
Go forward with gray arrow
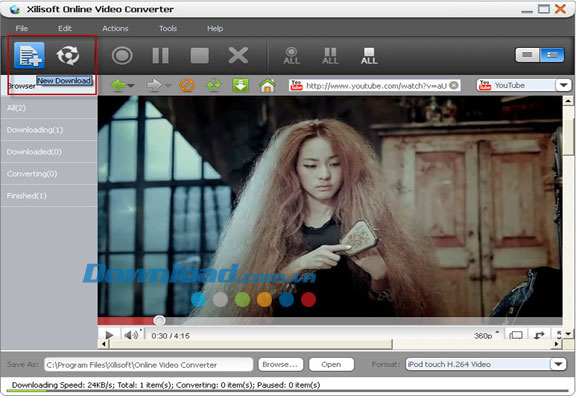(x=154, y=86)
